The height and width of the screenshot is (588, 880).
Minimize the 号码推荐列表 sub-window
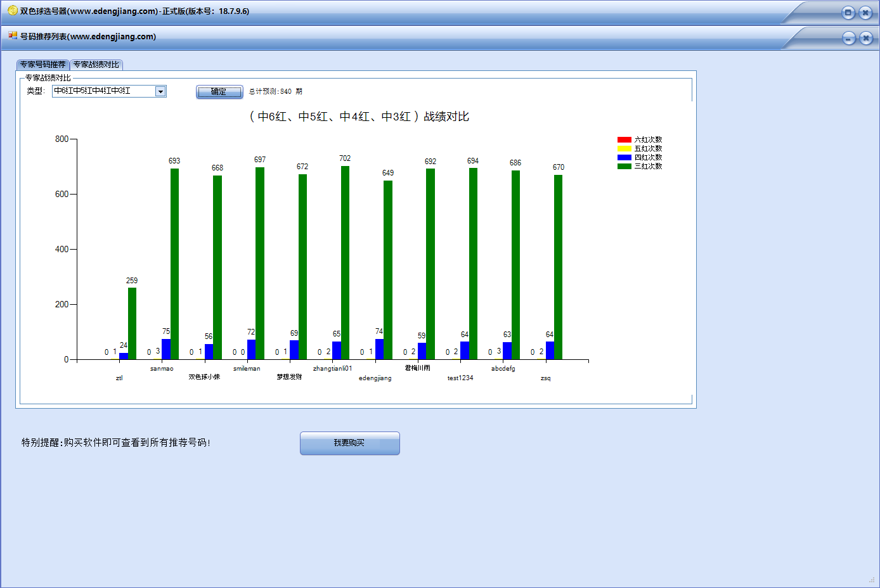click(x=849, y=39)
